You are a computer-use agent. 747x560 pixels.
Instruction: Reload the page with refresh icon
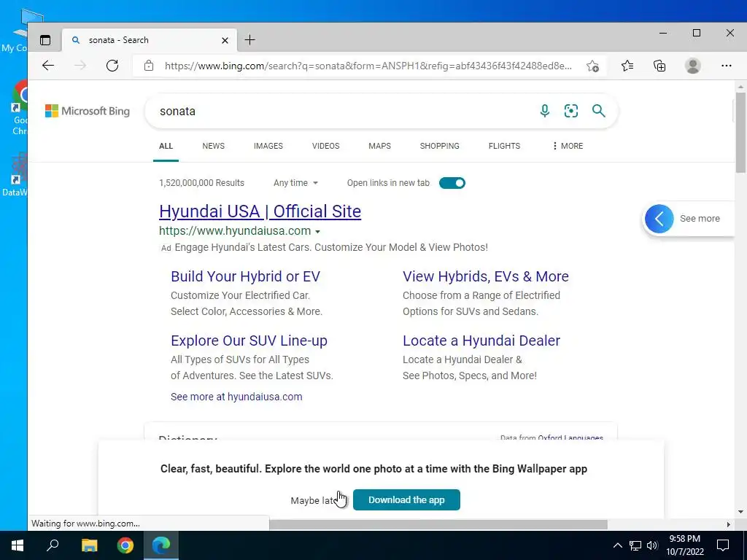[112, 66]
